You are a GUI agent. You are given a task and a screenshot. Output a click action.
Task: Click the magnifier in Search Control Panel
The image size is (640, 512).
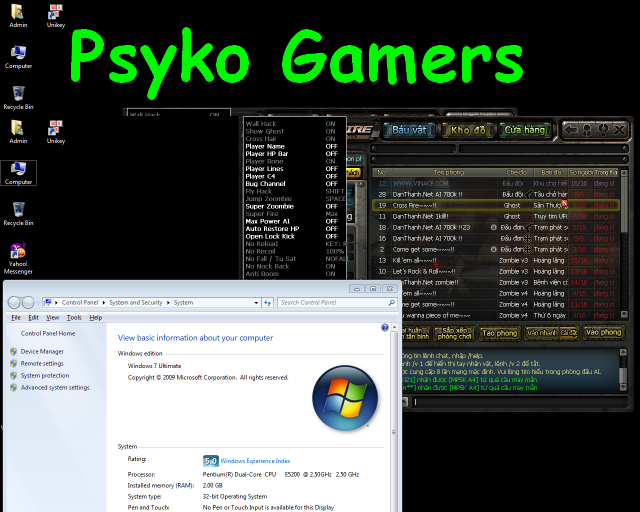pyautogui.click(x=391, y=303)
